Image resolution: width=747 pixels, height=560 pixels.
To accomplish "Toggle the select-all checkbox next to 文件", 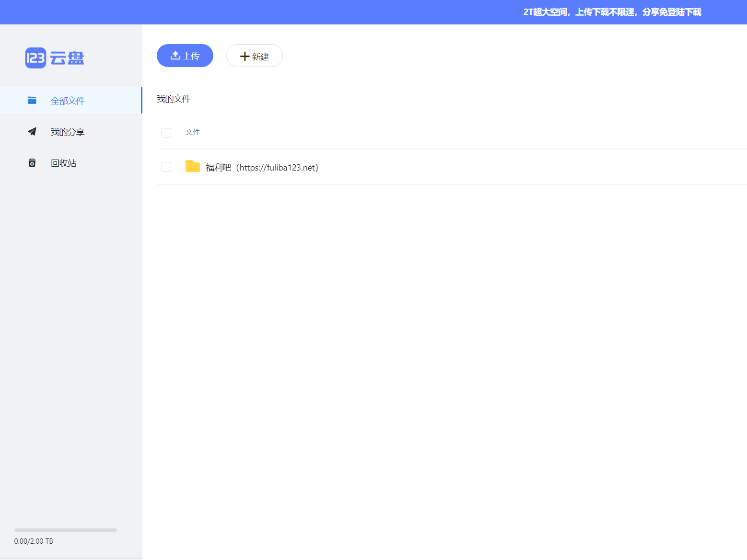I will (x=166, y=133).
